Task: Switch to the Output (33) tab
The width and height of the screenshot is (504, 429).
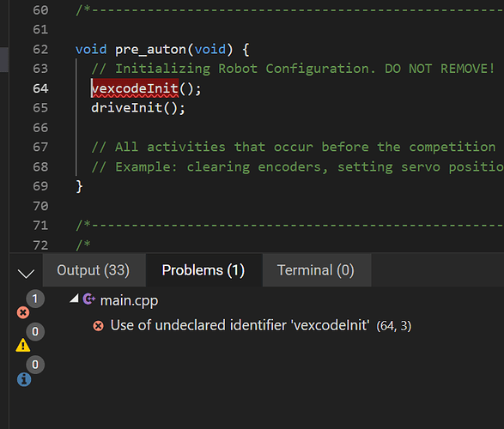Action: click(94, 270)
